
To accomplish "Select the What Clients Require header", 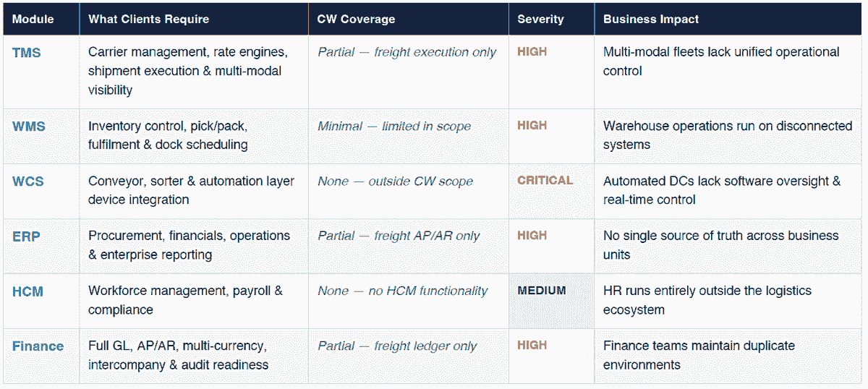I will point(148,19).
